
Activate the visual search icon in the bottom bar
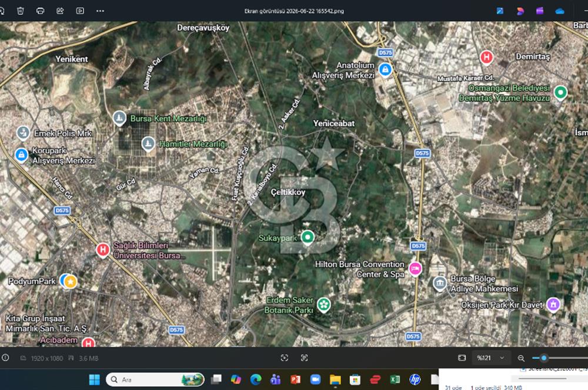[284, 358]
